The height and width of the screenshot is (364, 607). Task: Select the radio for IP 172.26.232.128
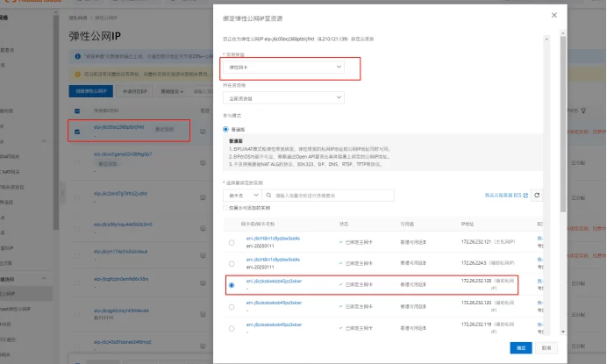pos(232,285)
